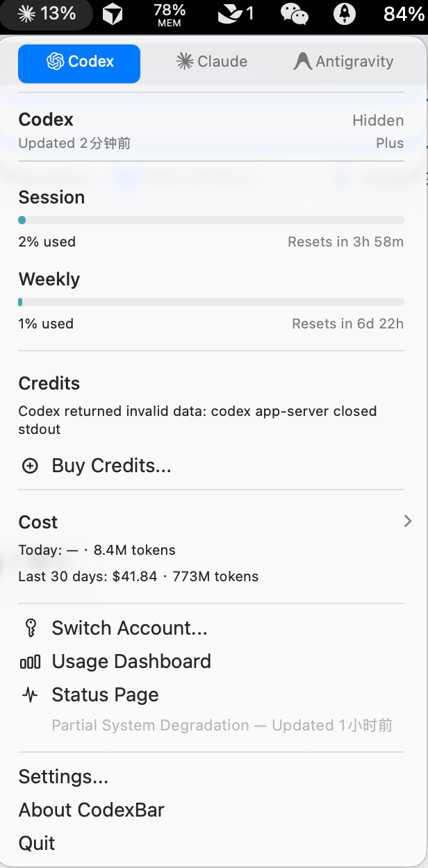
Task: Switch to the Antigravity tab
Action: coord(343,62)
